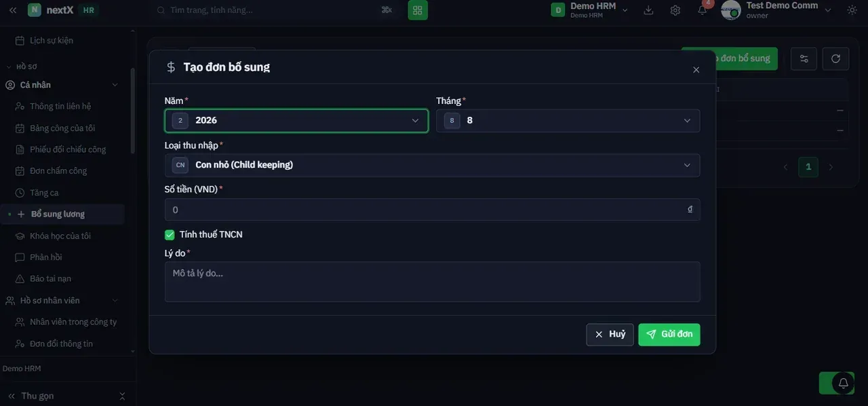Collapse the Cá nhân sidebar section
Image resolution: width=868 pixels, height=406 pixels.
(115, 85)
